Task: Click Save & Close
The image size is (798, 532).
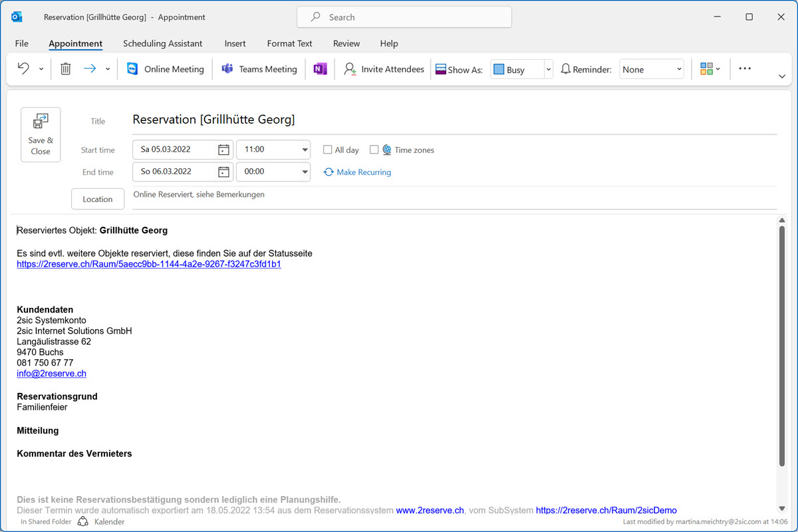Action: pyautogui.click(x=41, y=134)
